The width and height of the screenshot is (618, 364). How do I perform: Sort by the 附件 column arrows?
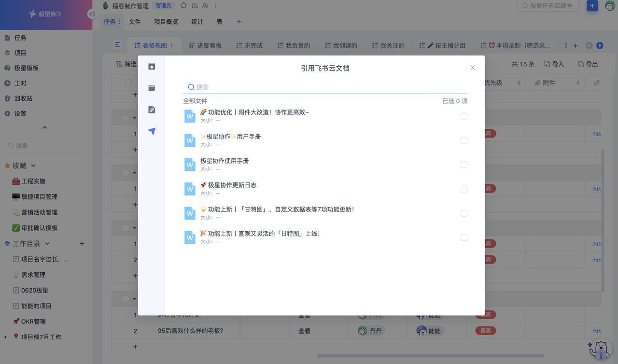pyautogui.click(x=578, y=83)
